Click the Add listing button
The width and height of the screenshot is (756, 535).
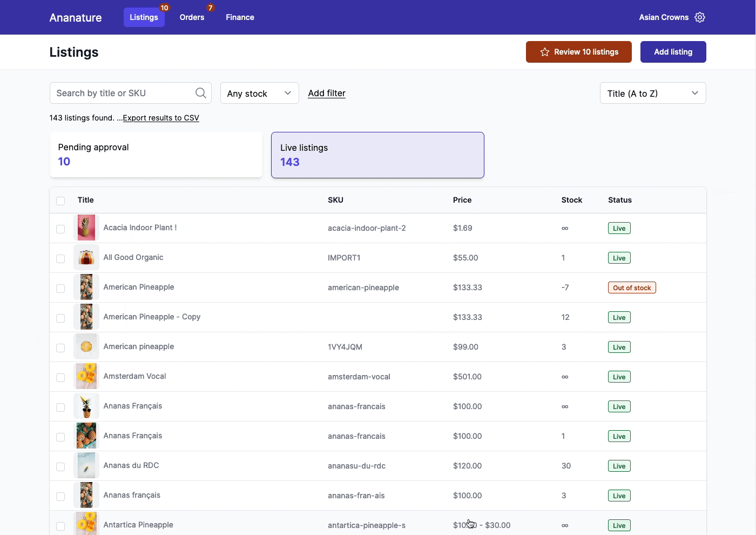click(673, 52)
